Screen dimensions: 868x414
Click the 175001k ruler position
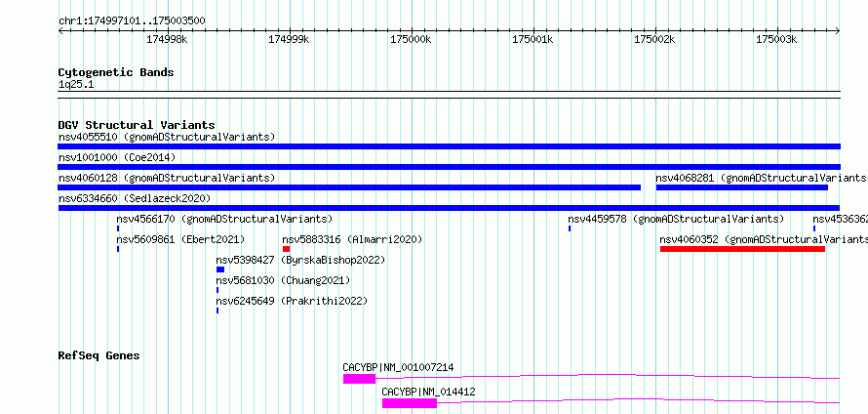[533, 39]
